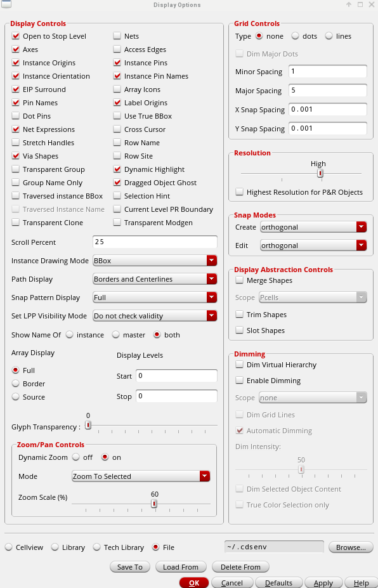
Task: Choose Show Name Of instance
Action: 69,335
